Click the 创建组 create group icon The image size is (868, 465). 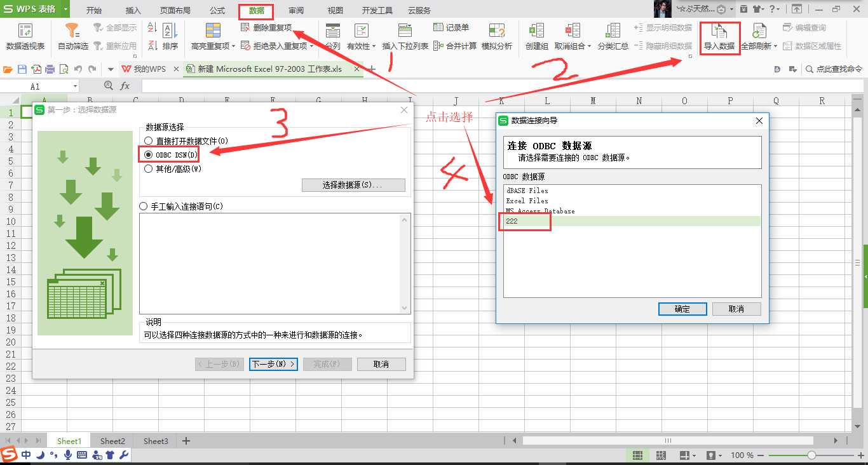point(537,30)
